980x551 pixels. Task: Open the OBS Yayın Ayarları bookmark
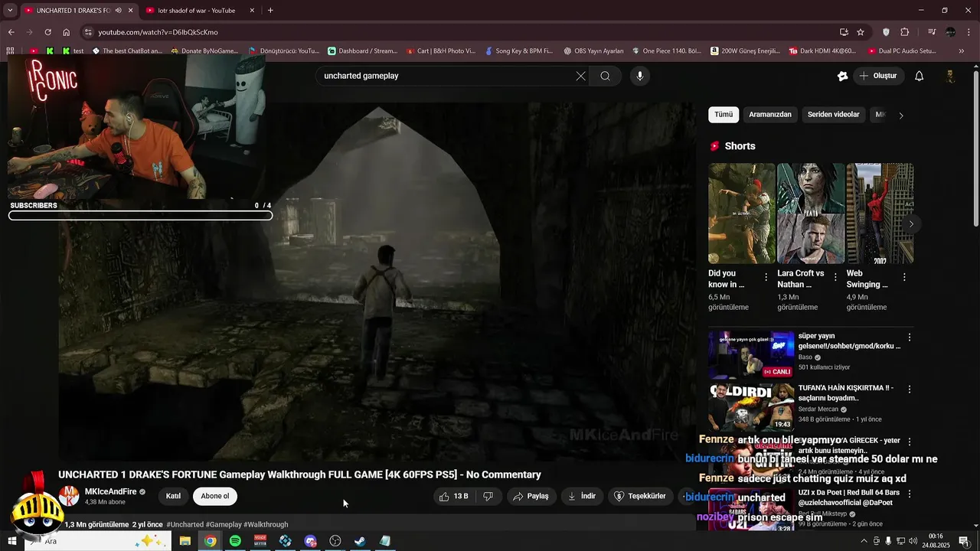(x=593, y=51)
